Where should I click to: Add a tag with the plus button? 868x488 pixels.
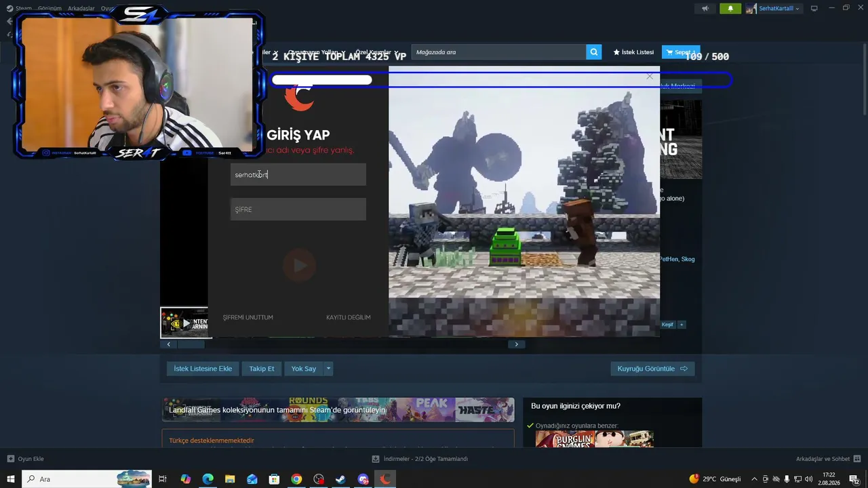tap(682, 325)
